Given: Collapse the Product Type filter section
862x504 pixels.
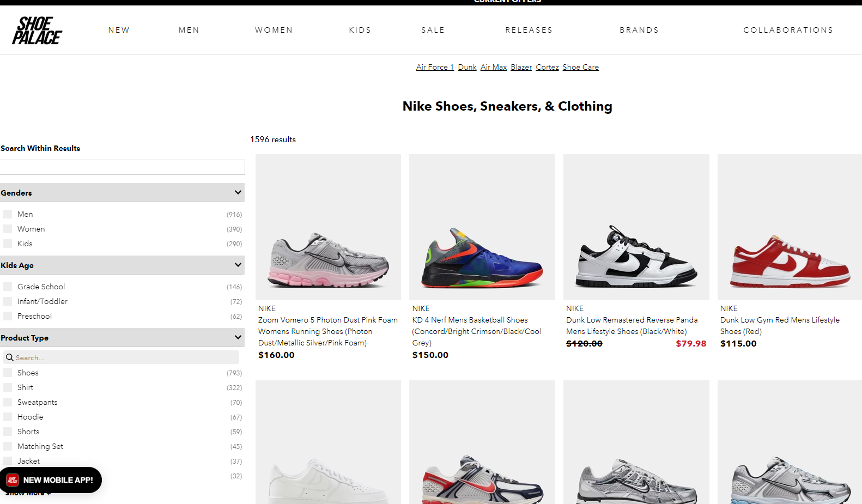Looking at the screenshot, I should 238,337.
